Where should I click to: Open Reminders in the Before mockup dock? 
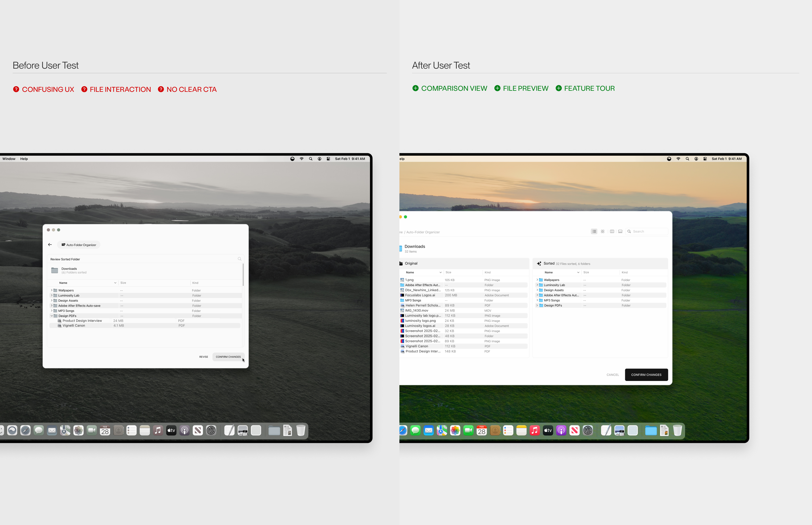pyautogui.click(x=132, y=431)
